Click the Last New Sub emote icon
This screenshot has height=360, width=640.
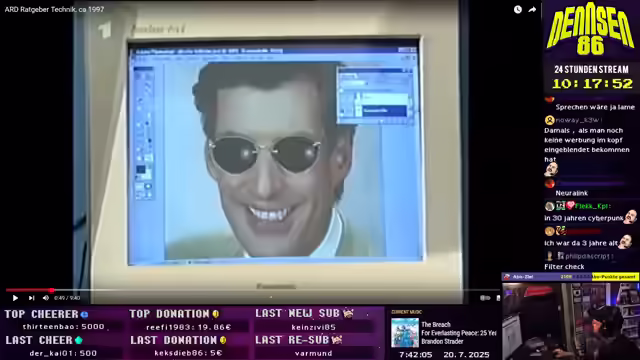(348, 313)
